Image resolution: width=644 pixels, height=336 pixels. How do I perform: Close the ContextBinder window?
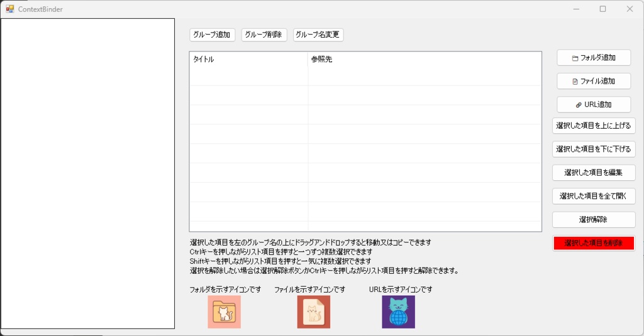[x=630, y=9]
